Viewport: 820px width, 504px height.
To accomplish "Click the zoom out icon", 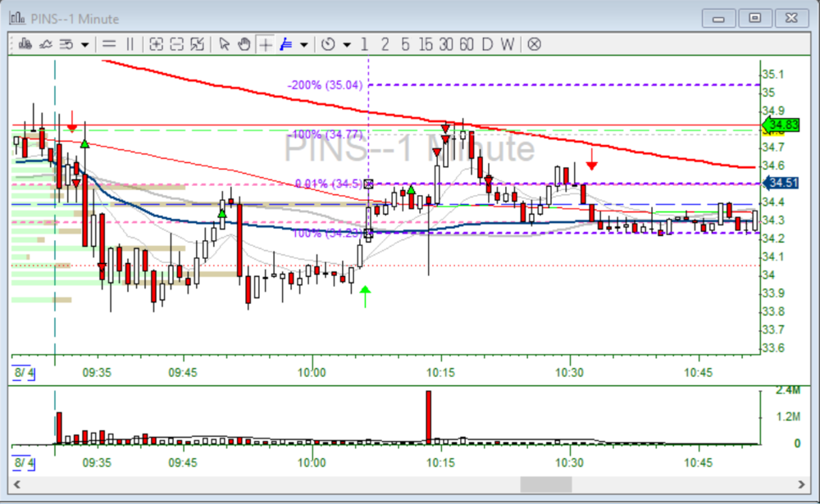I will (x=176, y=44).
